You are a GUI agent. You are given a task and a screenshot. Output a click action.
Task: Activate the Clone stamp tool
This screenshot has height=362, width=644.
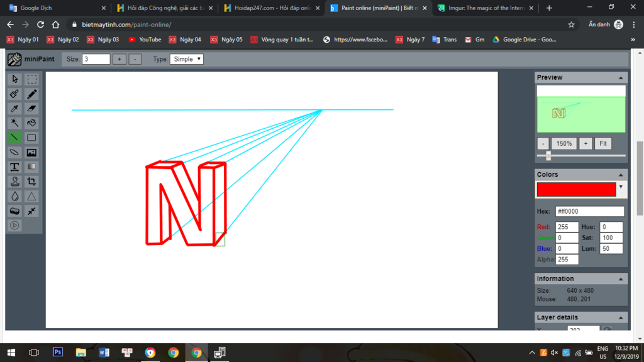pos(15,182)
